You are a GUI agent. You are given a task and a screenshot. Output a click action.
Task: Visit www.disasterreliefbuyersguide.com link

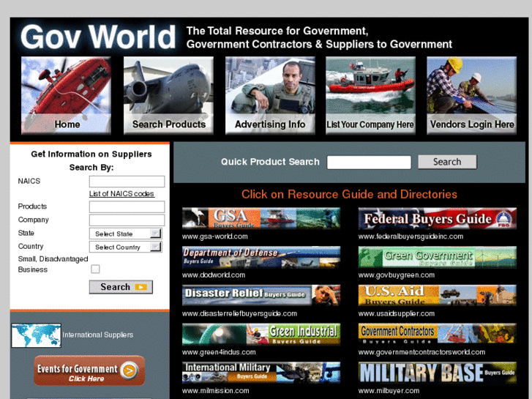pyautogui.click(x=239, y=313)
